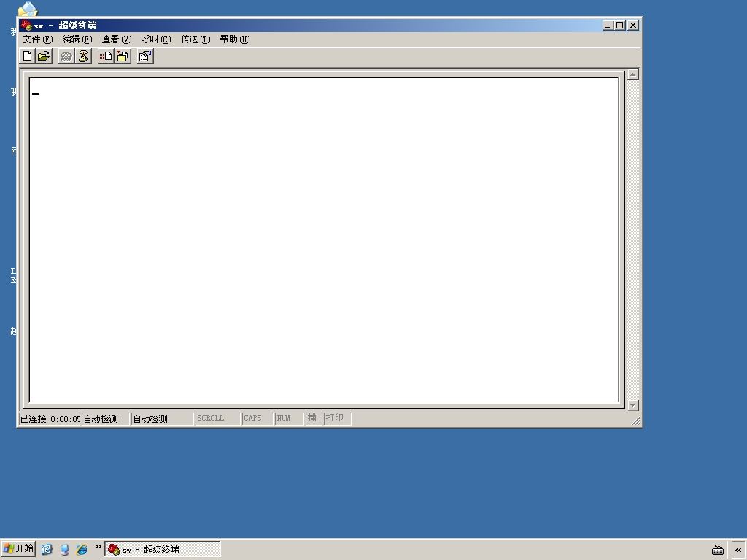747x560 pixels.
Task: Minimize the 超级终端 window
Action: [608, 26]
